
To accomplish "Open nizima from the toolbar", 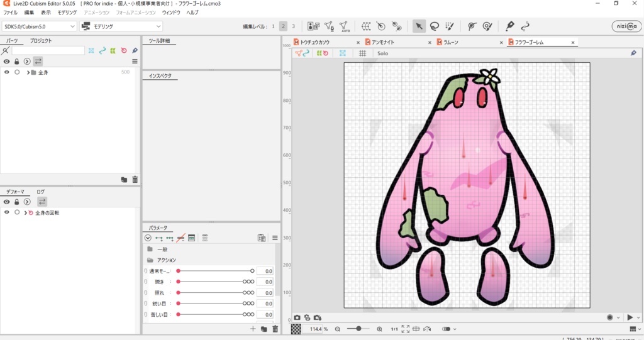I will pos(626,26).
